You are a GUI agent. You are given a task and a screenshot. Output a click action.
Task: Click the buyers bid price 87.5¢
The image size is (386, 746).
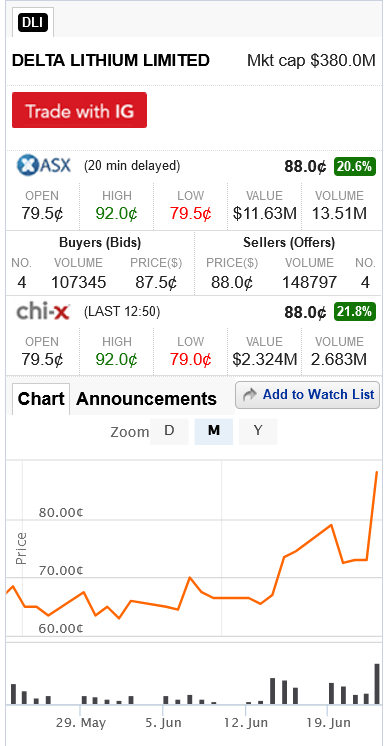click(x=156, y=282)
